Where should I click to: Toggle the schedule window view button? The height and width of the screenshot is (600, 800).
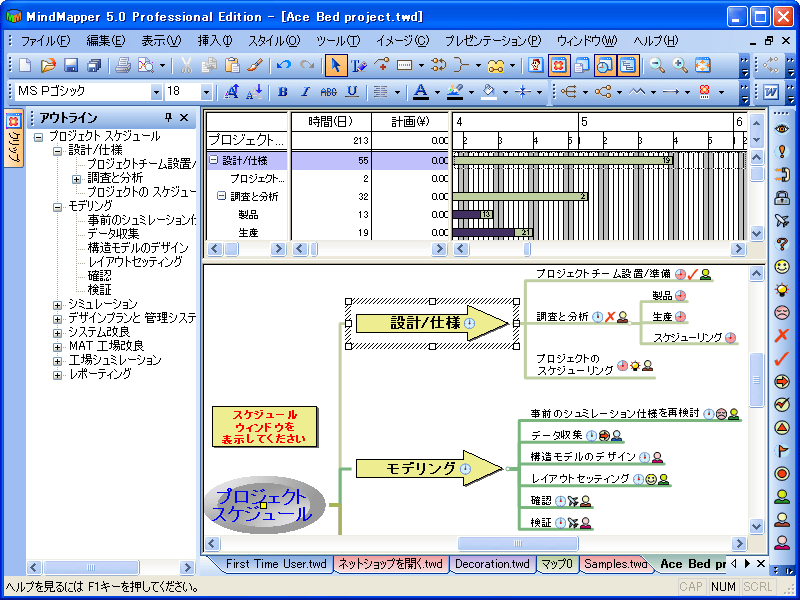(605, 65)
